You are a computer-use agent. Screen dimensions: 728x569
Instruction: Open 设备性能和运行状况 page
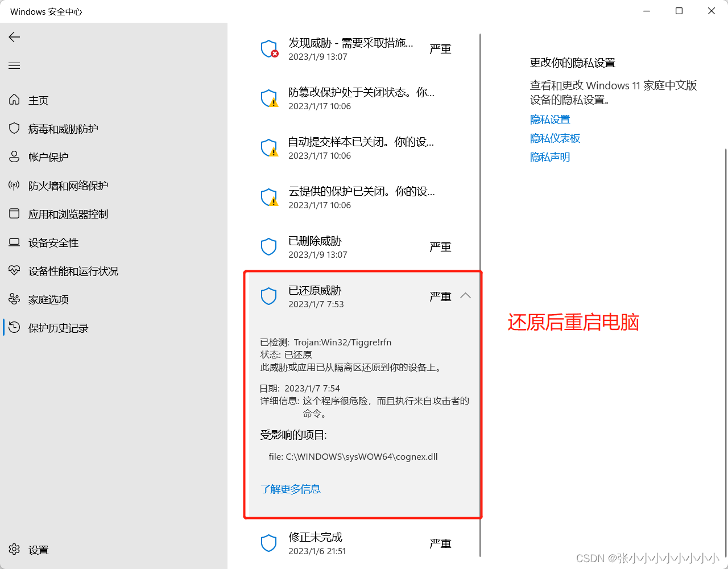(73, 271)
